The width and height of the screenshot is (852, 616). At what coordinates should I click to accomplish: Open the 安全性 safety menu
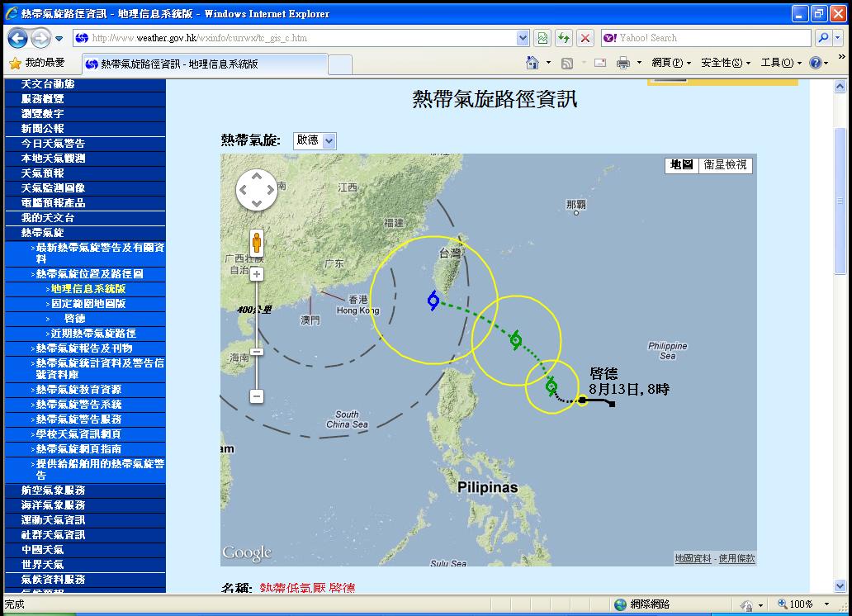(725, 63)
